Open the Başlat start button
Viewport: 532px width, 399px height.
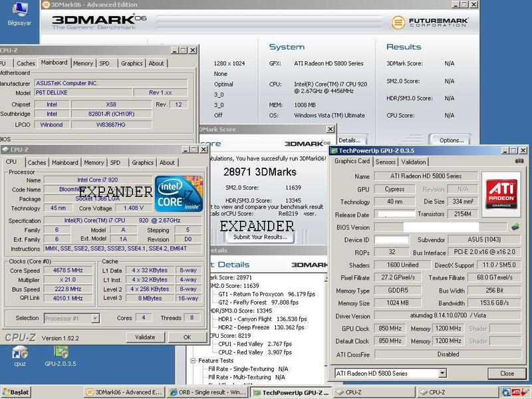[x=15, y=392]
